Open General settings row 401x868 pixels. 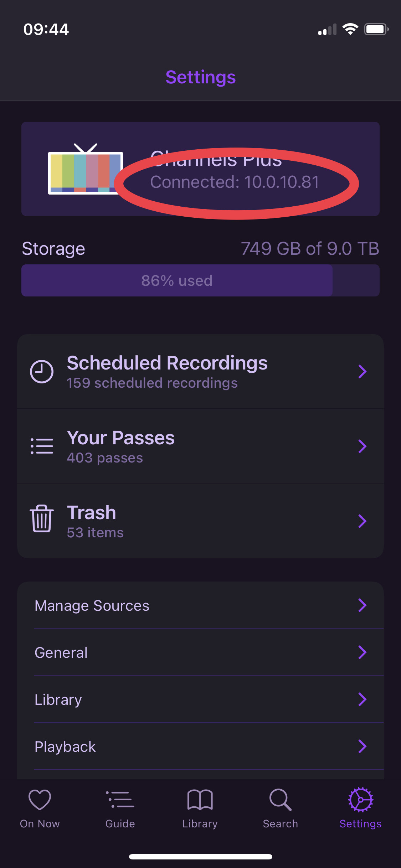tap(200, 652)
